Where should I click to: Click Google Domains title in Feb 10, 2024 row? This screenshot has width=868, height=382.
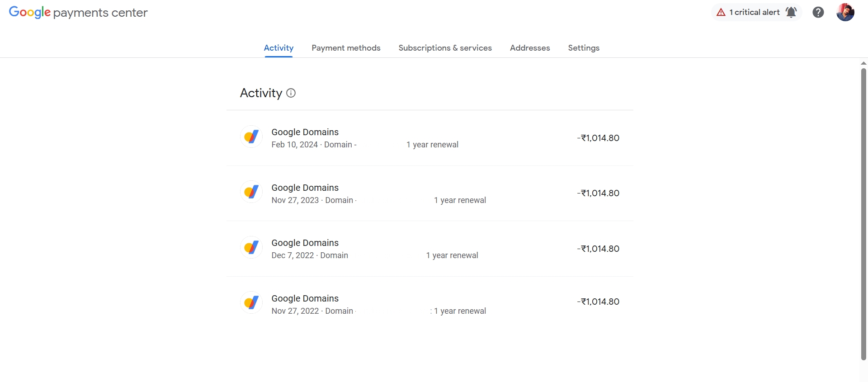click(x=305, y=132)
